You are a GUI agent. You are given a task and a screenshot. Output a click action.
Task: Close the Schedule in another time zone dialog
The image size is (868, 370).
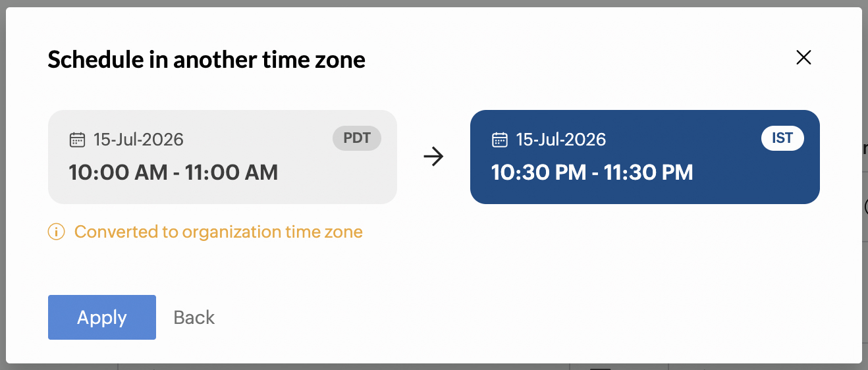803,57
